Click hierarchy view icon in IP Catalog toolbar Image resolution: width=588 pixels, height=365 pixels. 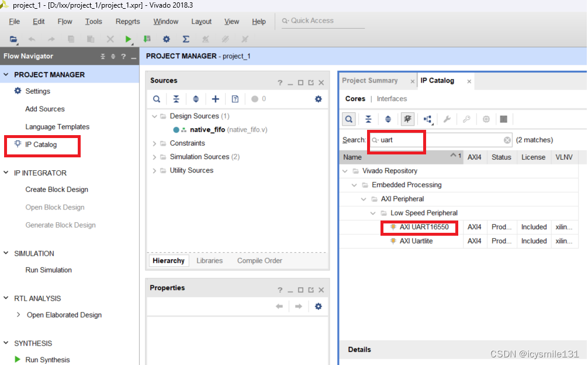[427, 119]
